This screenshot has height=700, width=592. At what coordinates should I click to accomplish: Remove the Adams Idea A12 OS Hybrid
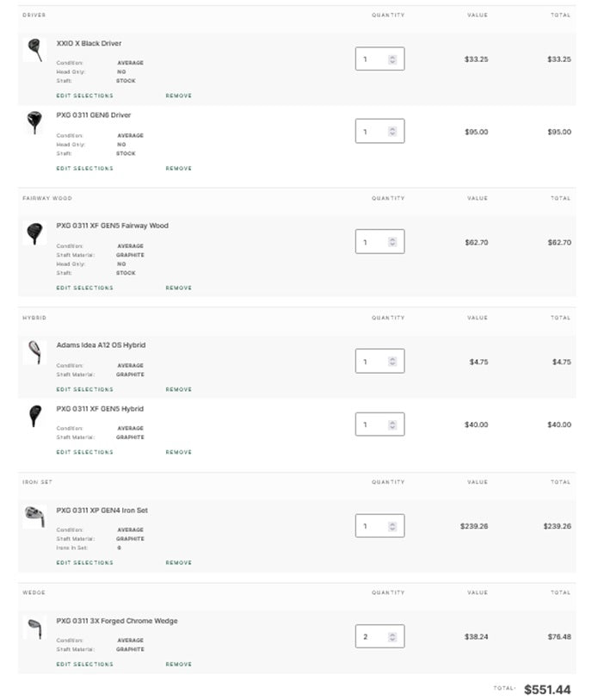click(178, 389)
